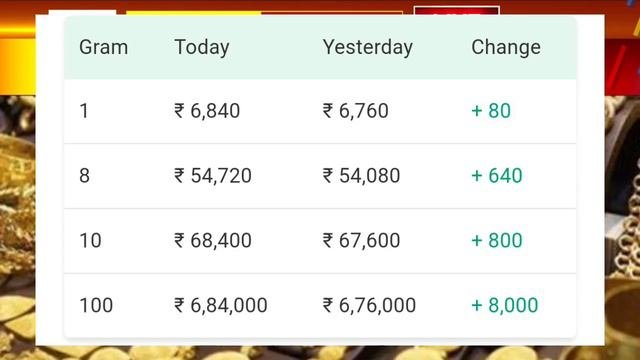The image size is (640, 360).
Task: Click the Yesterday column header
Action: click(x=368, y=48)
